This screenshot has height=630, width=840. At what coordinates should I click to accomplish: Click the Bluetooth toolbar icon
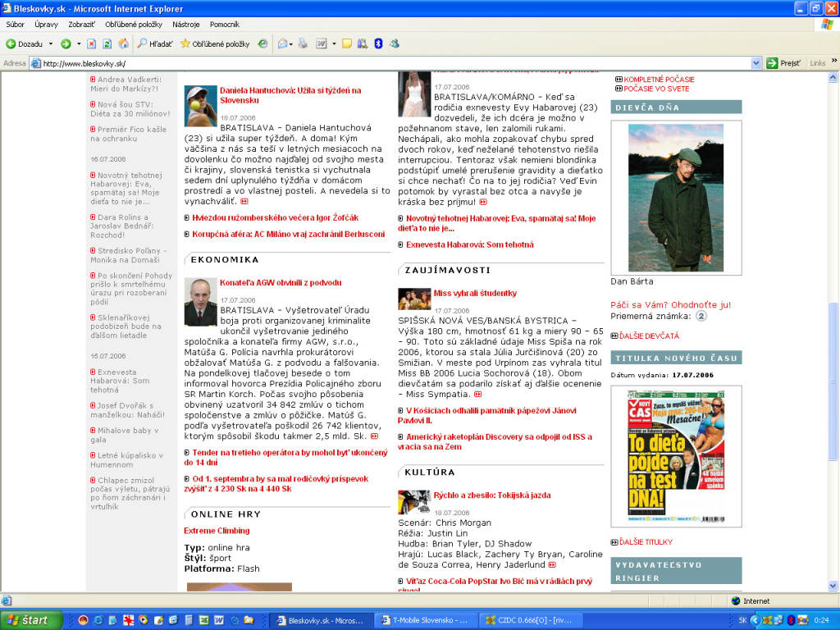coord(378,44)
